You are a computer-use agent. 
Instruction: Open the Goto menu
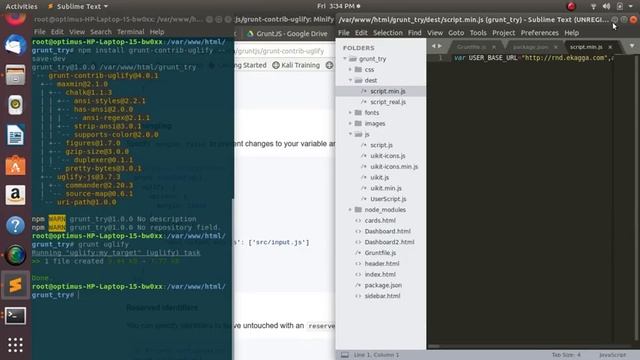click(456, 33)
